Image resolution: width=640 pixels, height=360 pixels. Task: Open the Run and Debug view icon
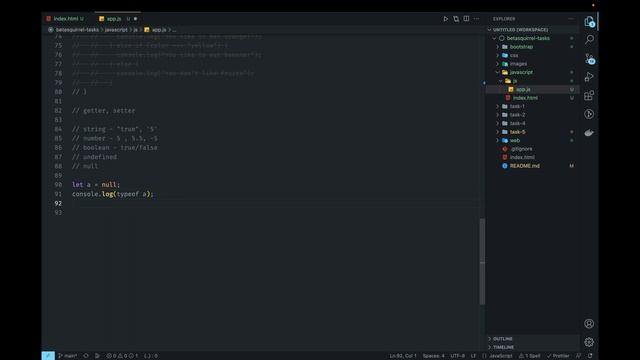click(x=589, y=77)
